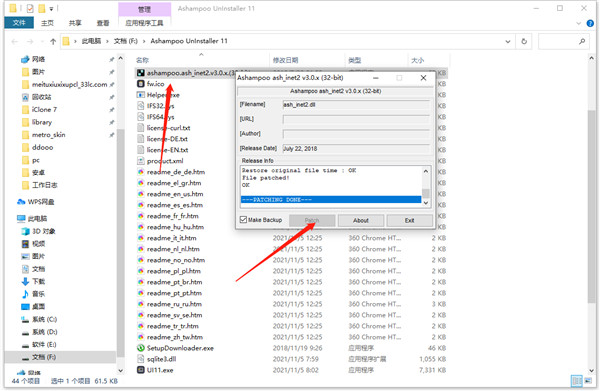Select the readme_zh_tw.htm icon

(141, 337)
